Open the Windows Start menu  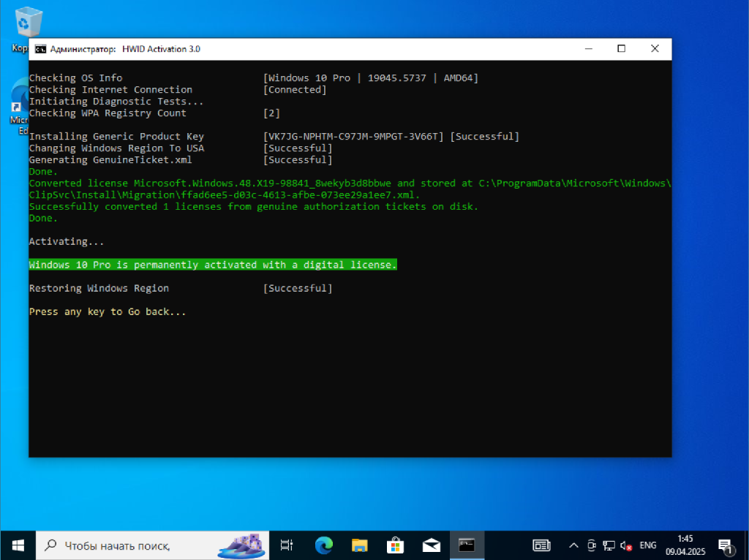pyautogui.click(x=18, y=545)
